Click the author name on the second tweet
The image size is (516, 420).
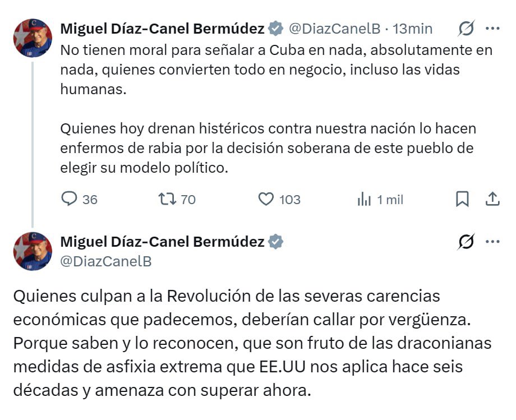click(162, 242)
